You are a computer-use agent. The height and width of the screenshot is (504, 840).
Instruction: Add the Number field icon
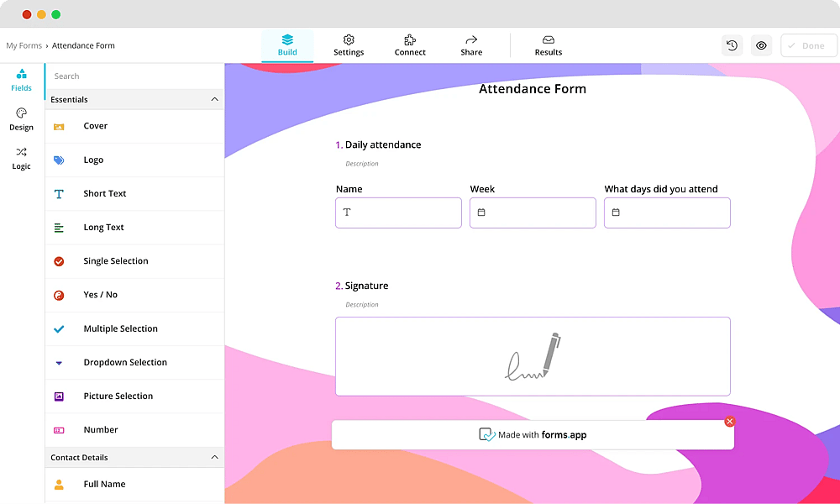pyautogui.click(x=59, y=430)
